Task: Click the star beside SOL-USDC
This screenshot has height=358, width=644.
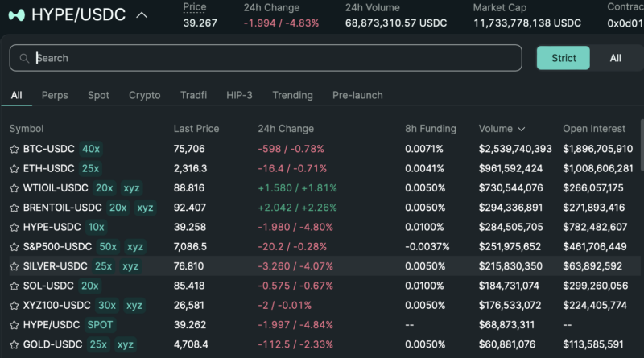Action: click(x=14, y=286)
